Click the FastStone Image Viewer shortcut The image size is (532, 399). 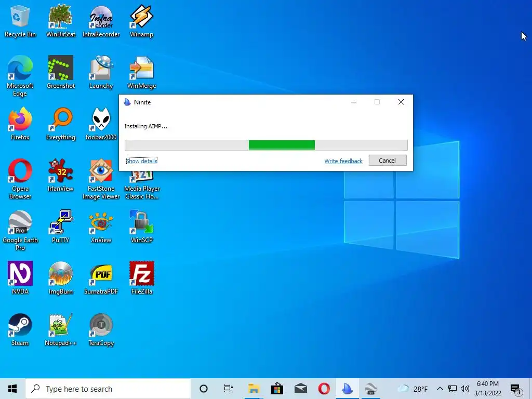pyautogui.click(x=101, y=179)
